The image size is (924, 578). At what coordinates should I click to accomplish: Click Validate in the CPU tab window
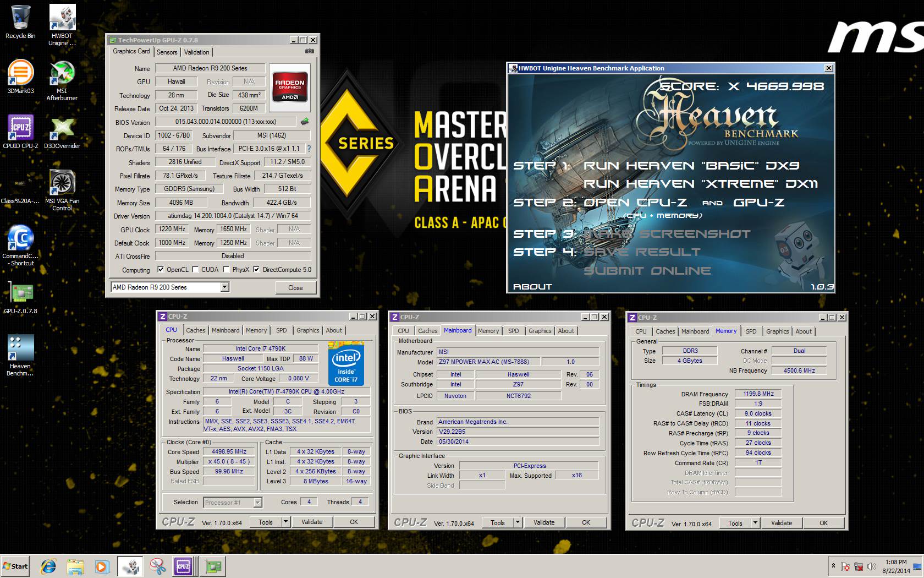click(312, 522)
